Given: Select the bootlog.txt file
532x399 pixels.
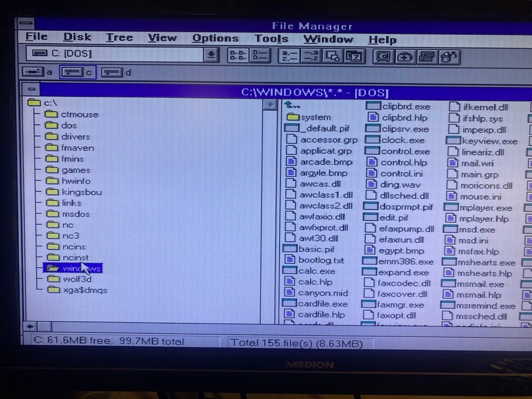Looking at the screenshot, I should 314,260.
